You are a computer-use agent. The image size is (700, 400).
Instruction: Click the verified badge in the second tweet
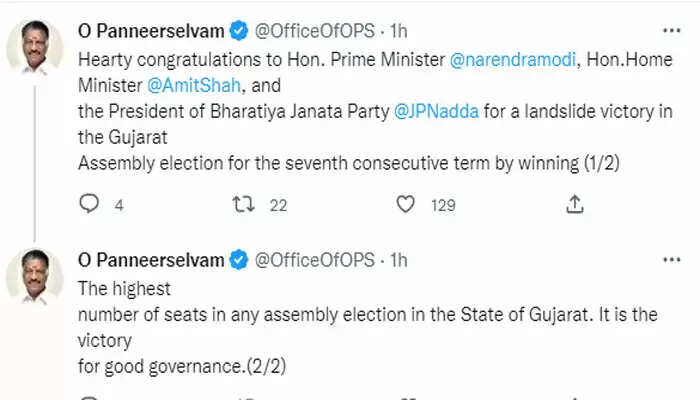click(x=239, y=261)
